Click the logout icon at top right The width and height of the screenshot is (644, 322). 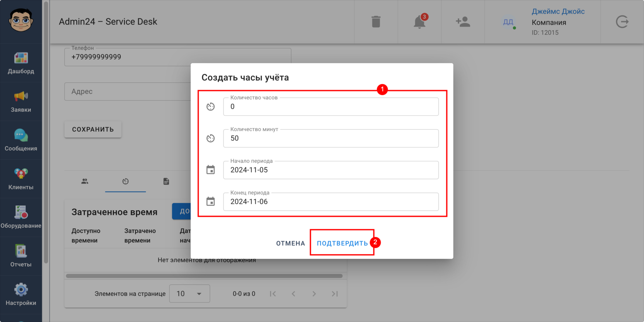(x=622, y=22)
